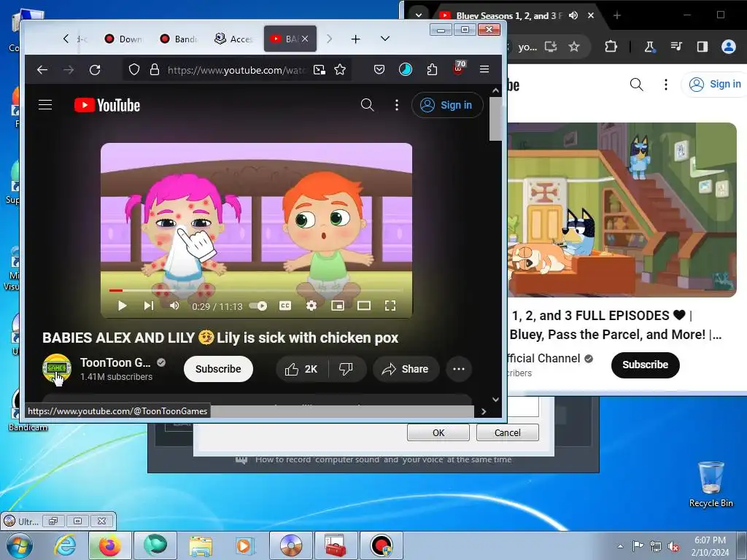Launch Firefox from the taskbar
This screenshot has width=747, height=560.
tap(109, 545)
